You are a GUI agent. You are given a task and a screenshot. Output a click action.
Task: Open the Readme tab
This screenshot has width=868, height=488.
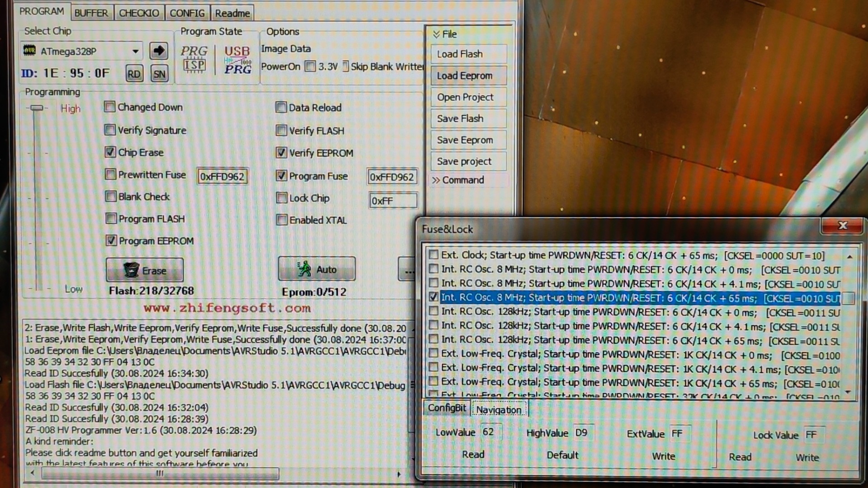[232, 13]
